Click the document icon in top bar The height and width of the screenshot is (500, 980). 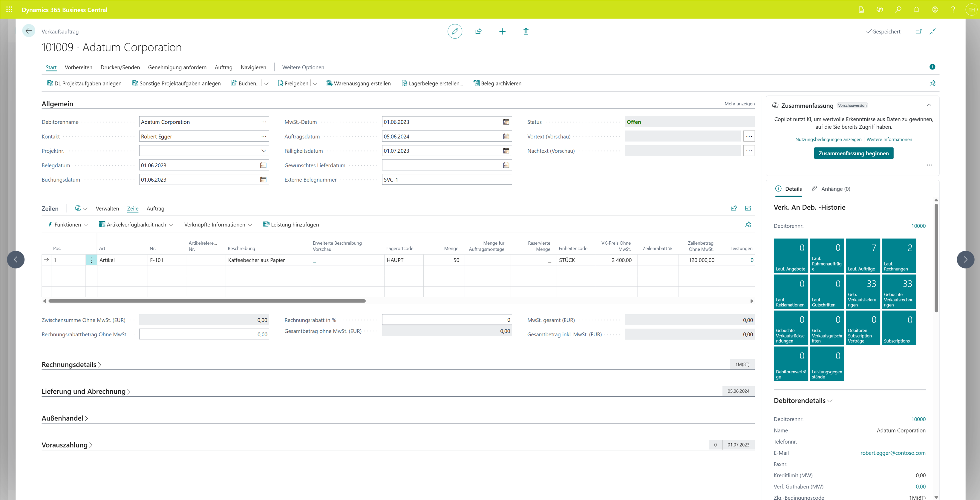pos(861,10)
